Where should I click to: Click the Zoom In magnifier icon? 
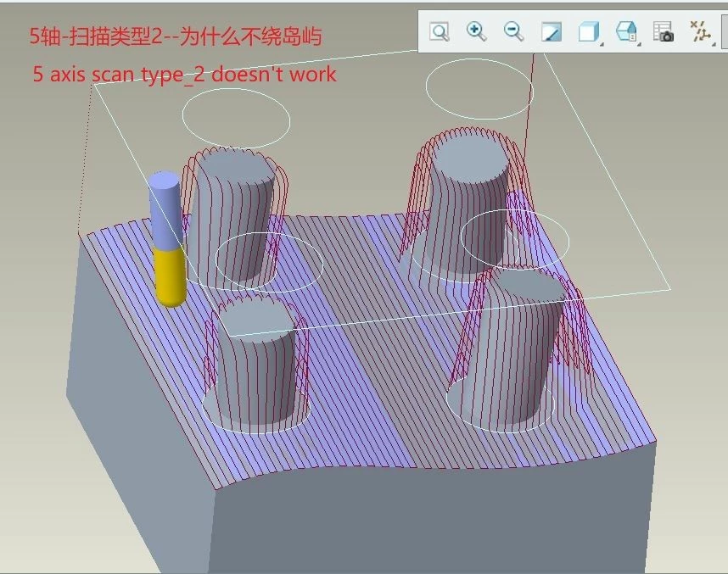pyautogui.click(x=477, y=31)
